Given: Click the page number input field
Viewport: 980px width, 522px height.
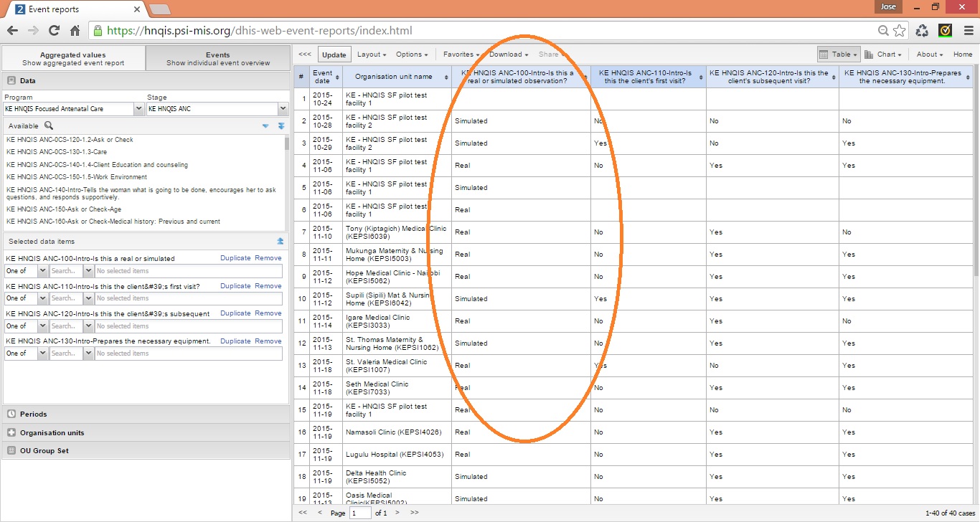Looking at the screenshot, I should tap(361, 513).
